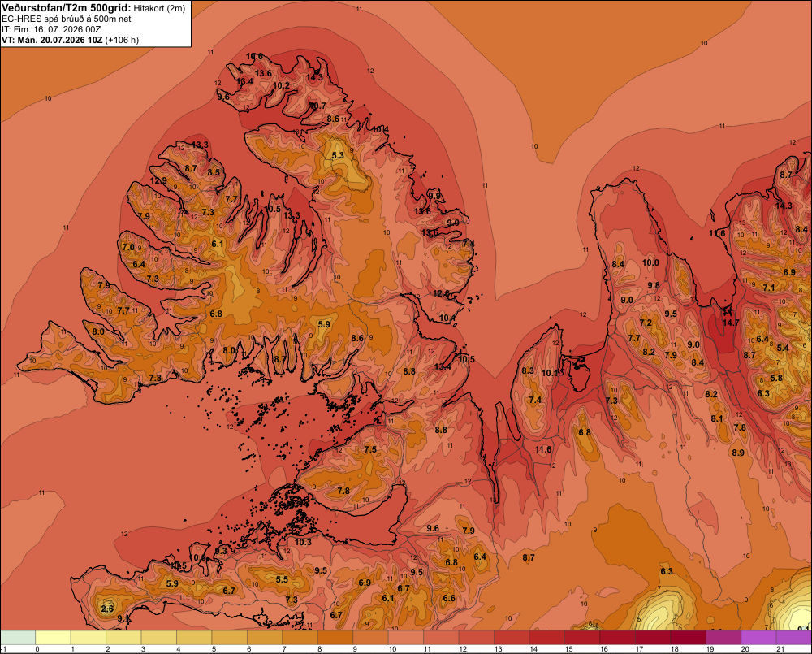Click the 10.6 reading at the map's top
Viewport: 812px width, 654px height.
tap(254, 57)
